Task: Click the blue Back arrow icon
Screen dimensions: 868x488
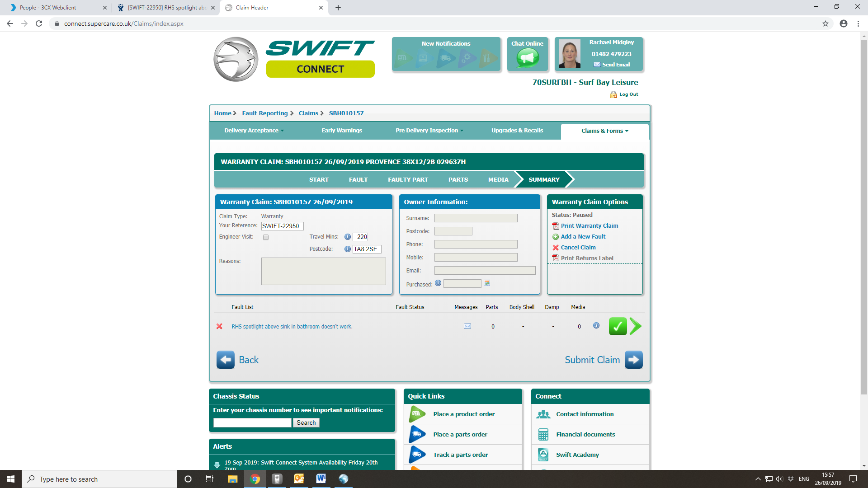Action: 225,360
